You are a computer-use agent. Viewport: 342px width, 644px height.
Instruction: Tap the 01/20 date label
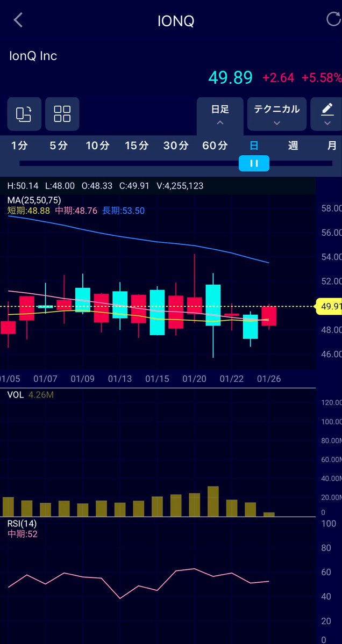click(195, 379)
